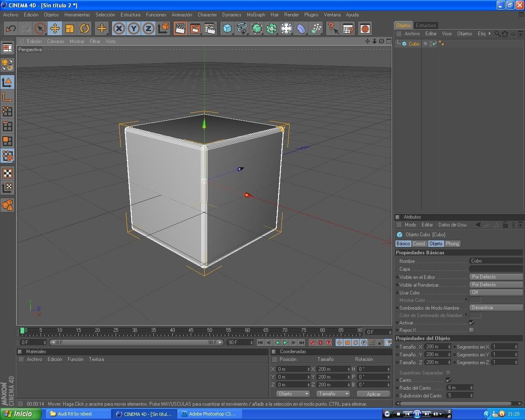This screenshot has height=420, width=525.
Task: Switch to the Coord attribute tab
Action: (419, 244)
